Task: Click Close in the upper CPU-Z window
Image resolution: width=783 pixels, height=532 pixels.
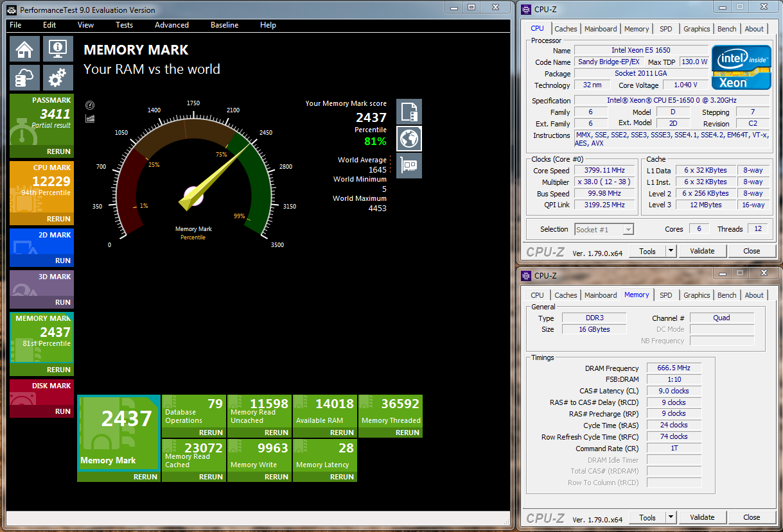Action: point(752,251)
